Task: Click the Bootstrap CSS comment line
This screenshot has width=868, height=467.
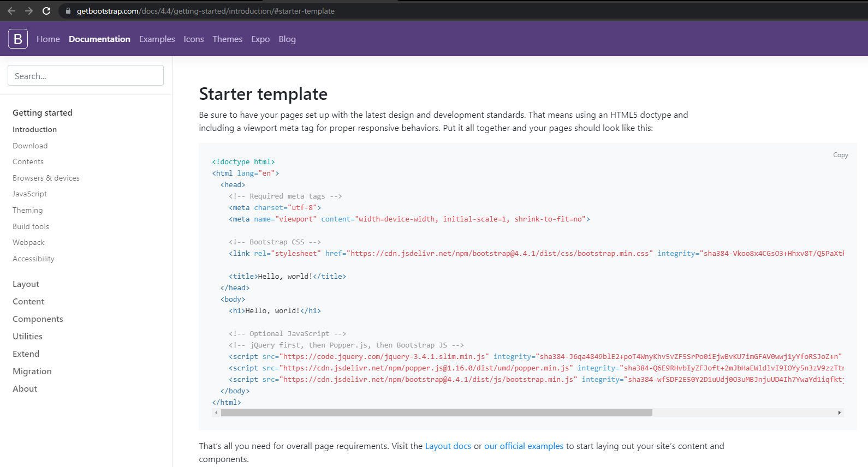Action: (x=275, y=242)
